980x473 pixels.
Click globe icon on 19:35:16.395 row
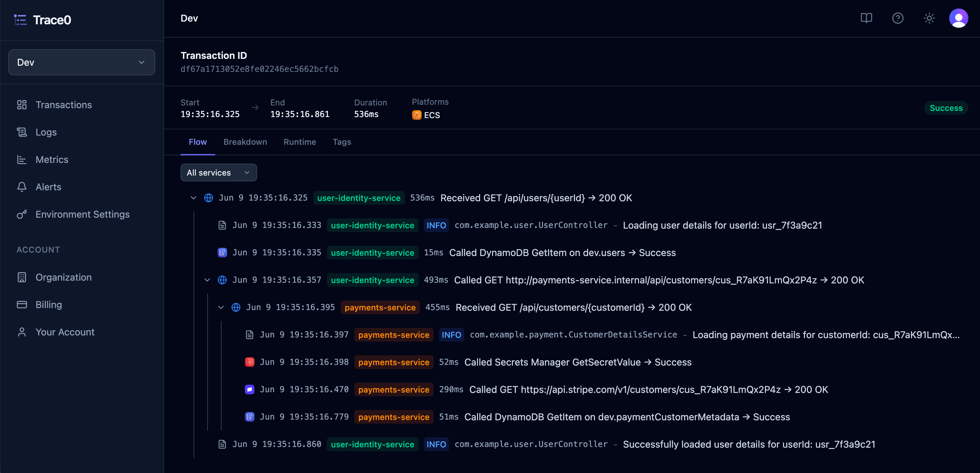pyautogui.click(x=236, y=308)
